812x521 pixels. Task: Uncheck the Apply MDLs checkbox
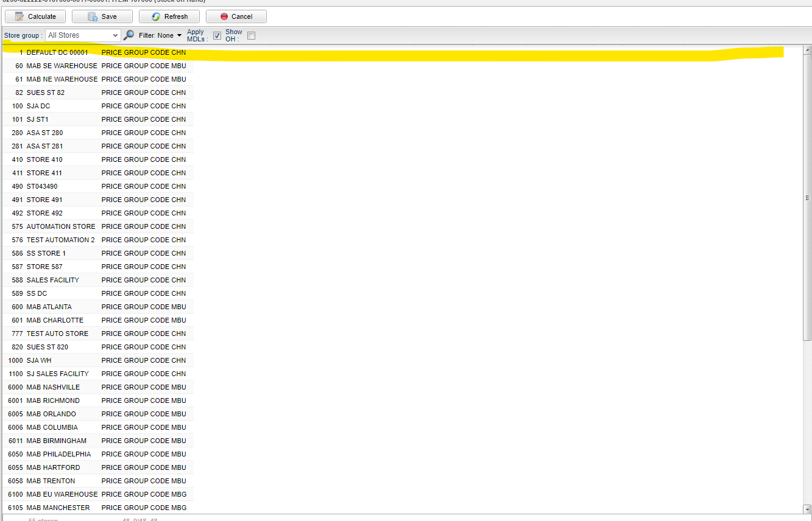point(217,36)
